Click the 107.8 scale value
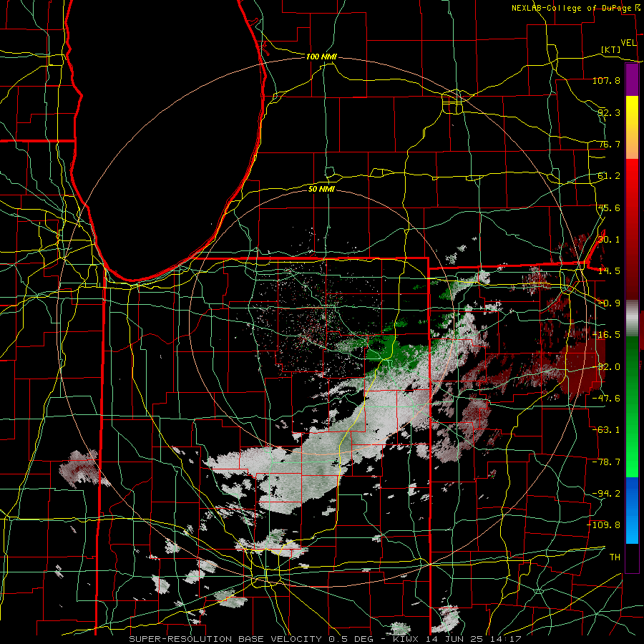This screenshot has width=644, height=644. coord(606,80)
